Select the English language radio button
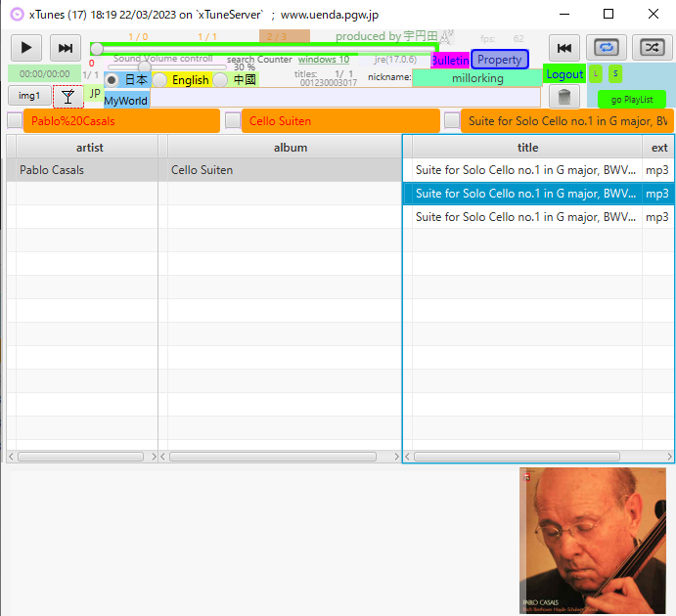 [159, 80]
